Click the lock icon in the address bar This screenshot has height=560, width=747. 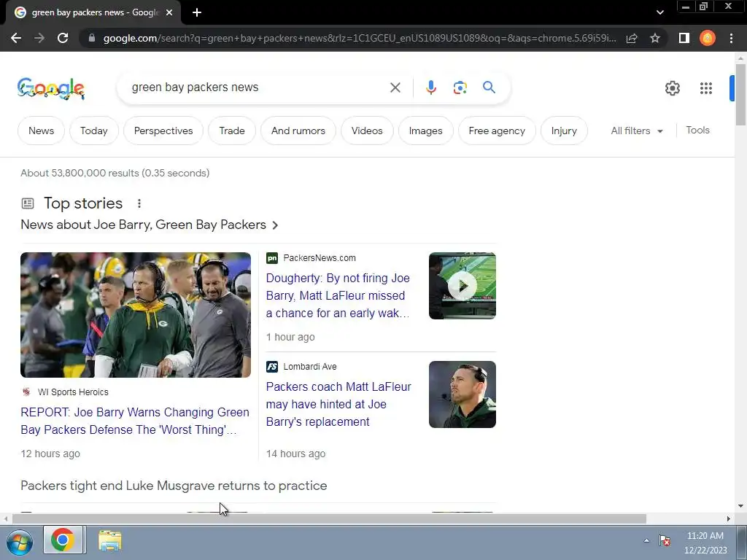(92, 38)
